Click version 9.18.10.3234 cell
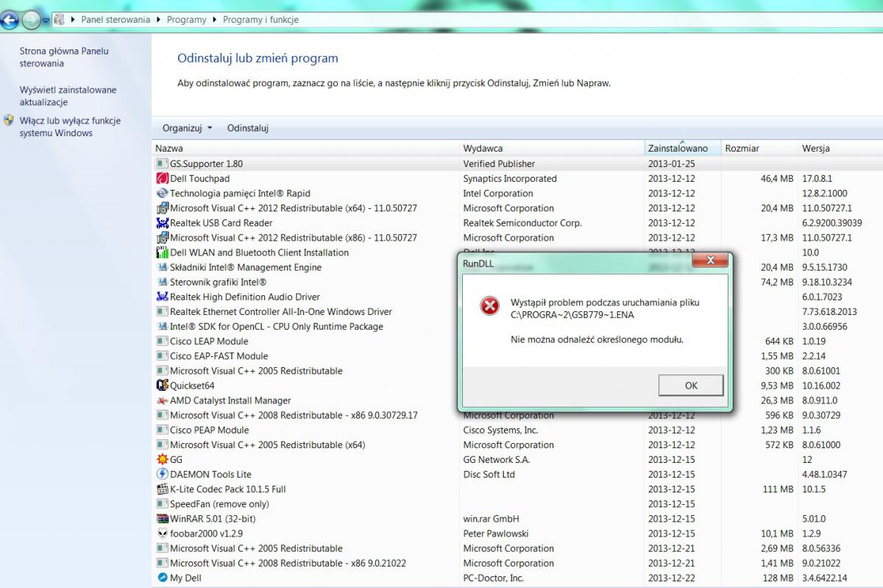Image resolution: width=883 pixels, height=588 pixels. pos(828,282)
